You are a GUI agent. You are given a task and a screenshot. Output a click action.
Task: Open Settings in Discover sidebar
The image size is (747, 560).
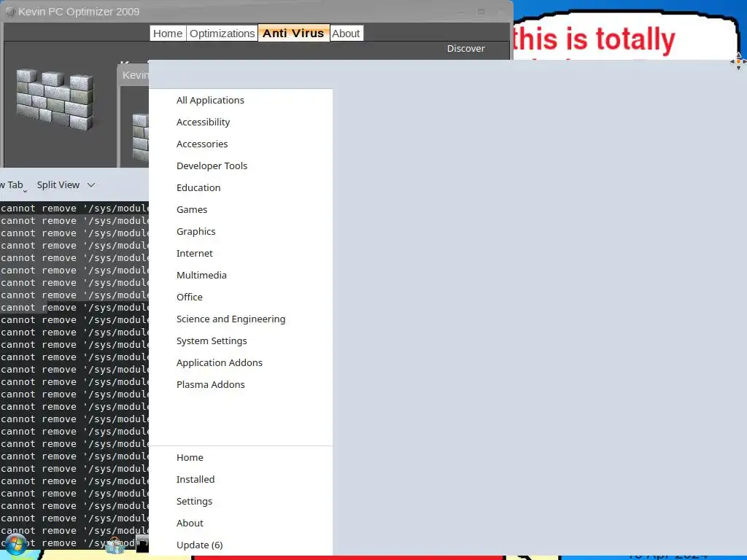[x=241, y=502]
